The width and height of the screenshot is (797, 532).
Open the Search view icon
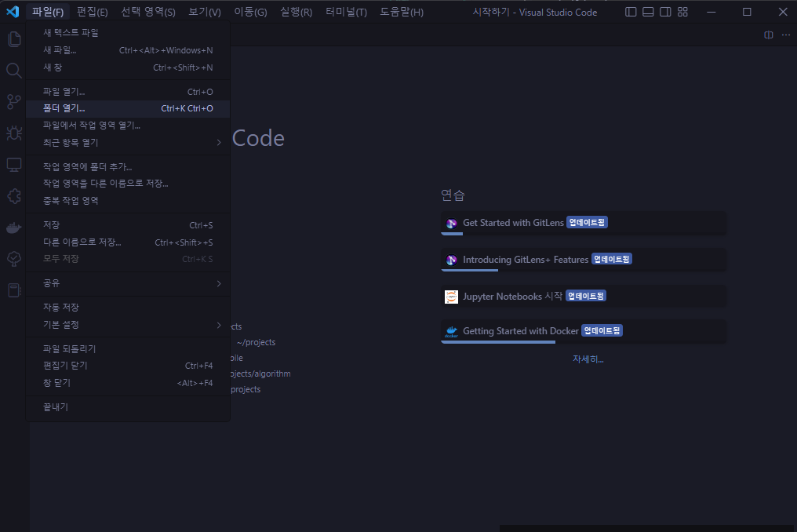click(x=14, y=70)
